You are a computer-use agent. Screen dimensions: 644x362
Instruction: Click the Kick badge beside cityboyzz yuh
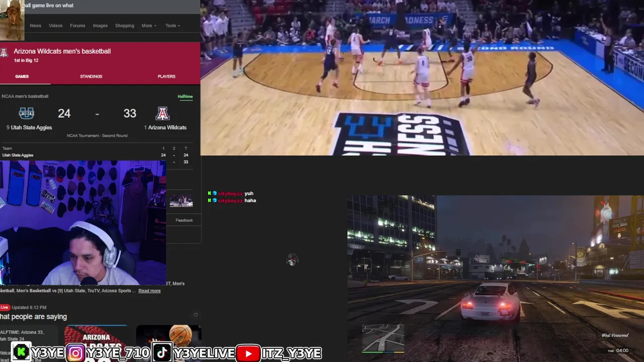click(209, 194)
